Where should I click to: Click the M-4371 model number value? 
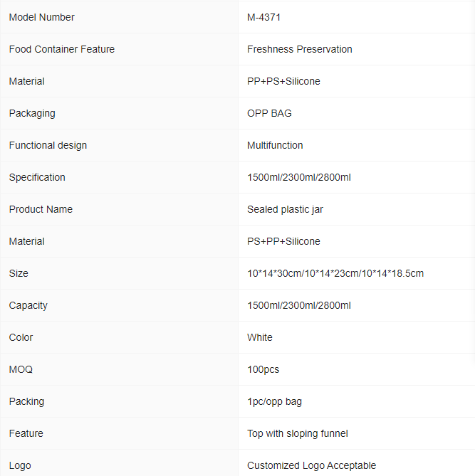(263, 17)
